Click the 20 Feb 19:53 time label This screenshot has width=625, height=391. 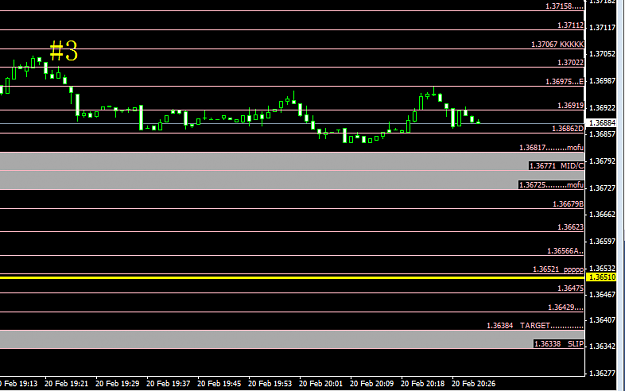(x=270, y=383)
